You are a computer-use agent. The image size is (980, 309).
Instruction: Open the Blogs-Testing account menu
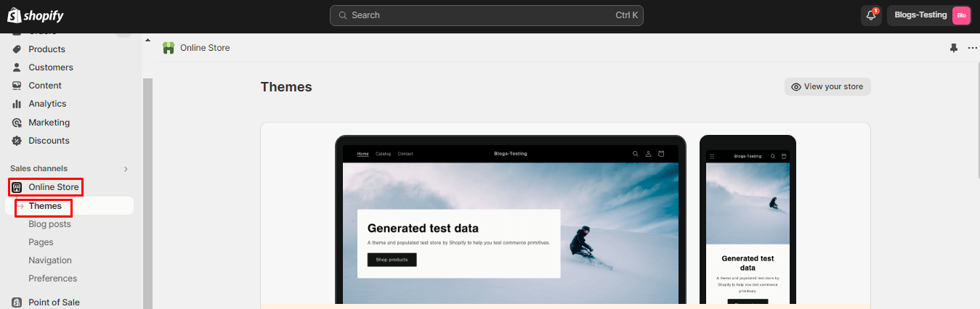(x=929, y=15)
